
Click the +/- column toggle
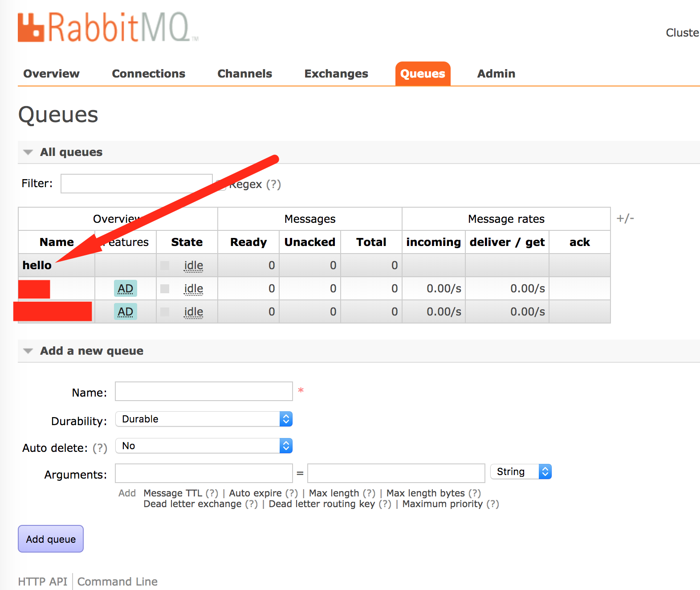click(x=625, y=218)
